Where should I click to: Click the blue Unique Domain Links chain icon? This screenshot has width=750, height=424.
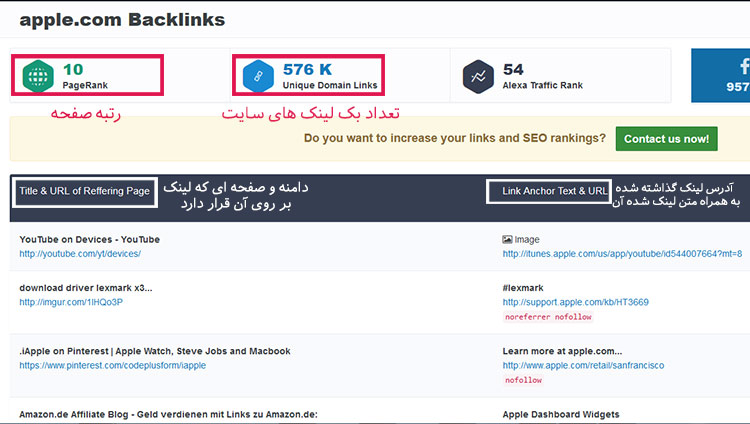pos(258,76)
